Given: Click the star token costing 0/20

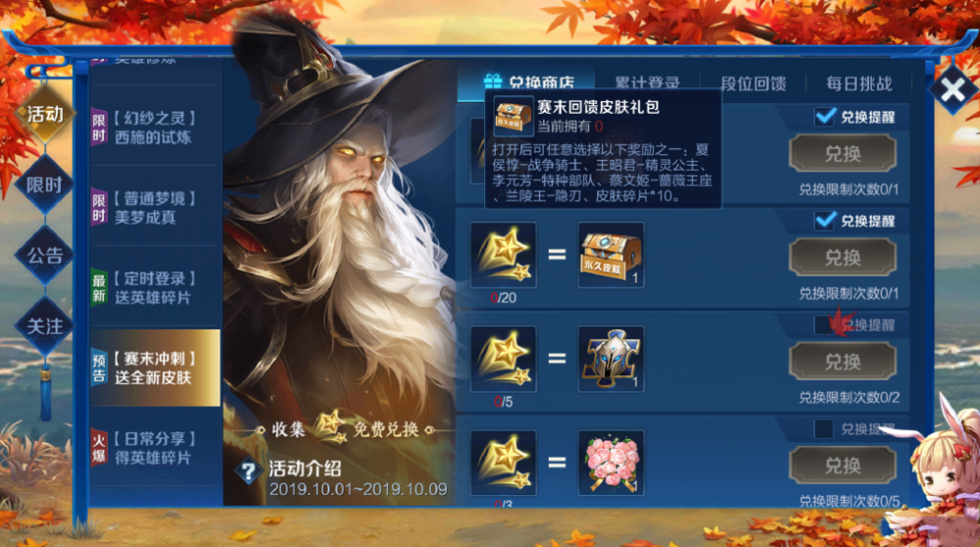Looking at the screenshot, I should [x=503, y=255].
